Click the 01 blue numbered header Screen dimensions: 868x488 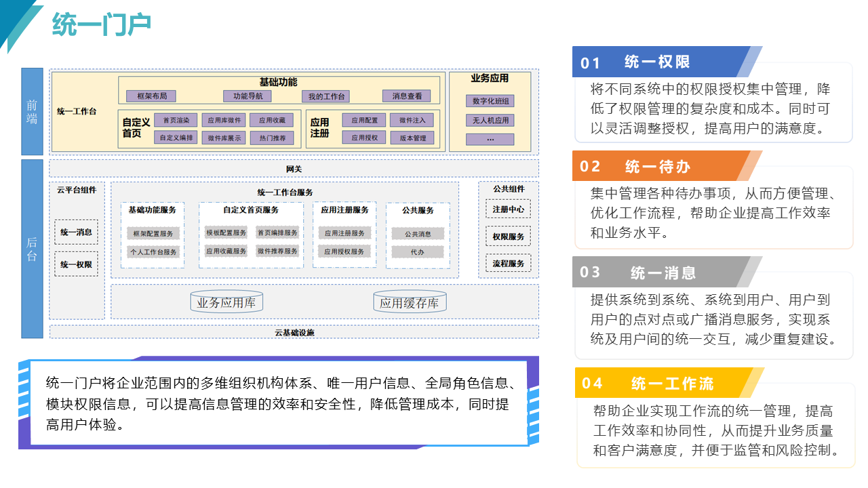pos(667,62)
